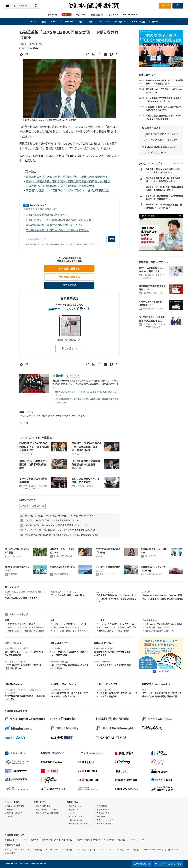Expand the トップ navigation dropdown
The width and height of the screenshot is (188, 868).
pos(34,22)
